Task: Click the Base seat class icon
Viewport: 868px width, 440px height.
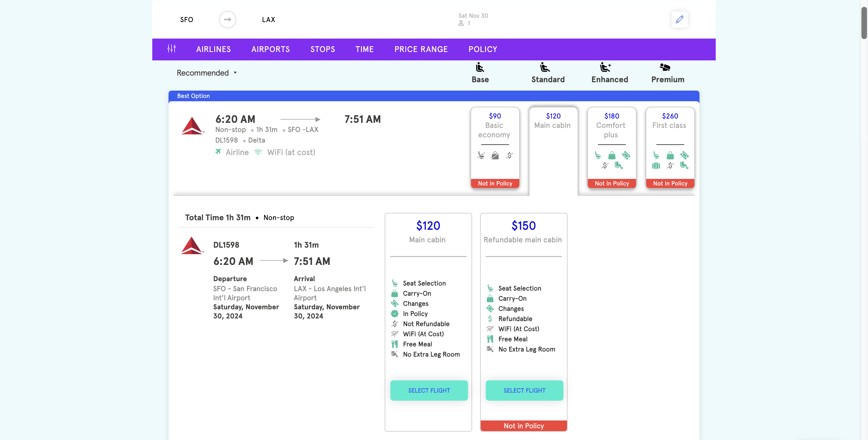Action: pos(480,68)
